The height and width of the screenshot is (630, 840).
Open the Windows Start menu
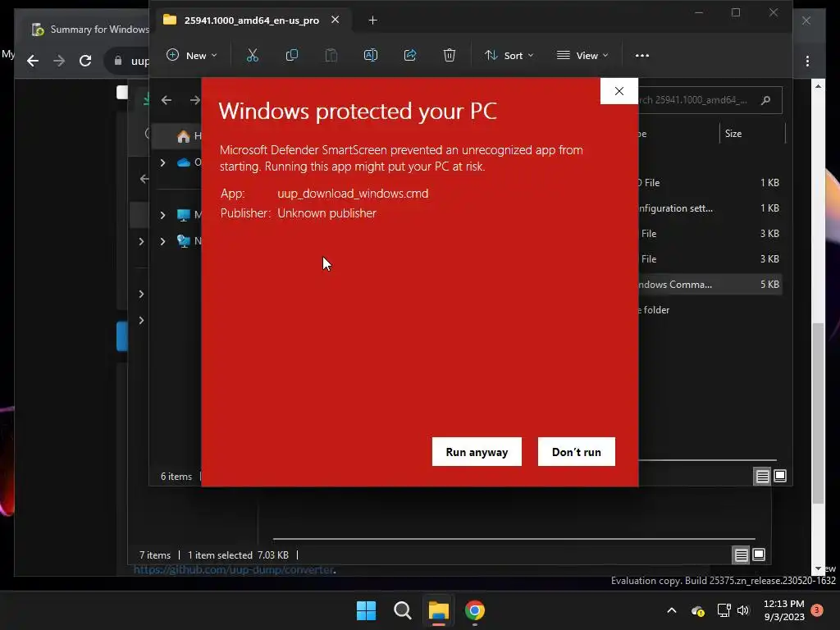click(x=367, y=610)
